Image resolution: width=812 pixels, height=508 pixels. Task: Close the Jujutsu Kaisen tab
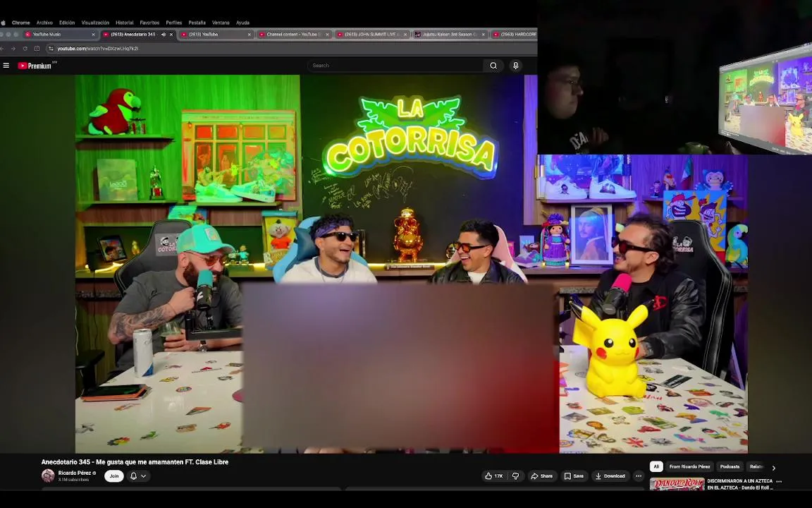483,34
